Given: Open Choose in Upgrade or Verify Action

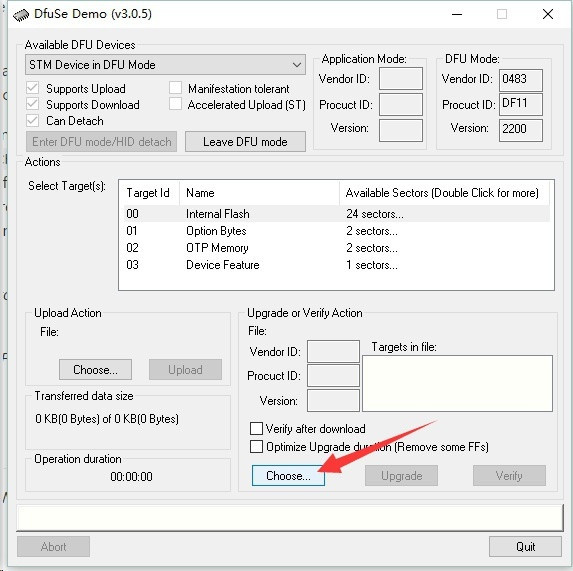Looking at the screenshot, I should 288,475.
